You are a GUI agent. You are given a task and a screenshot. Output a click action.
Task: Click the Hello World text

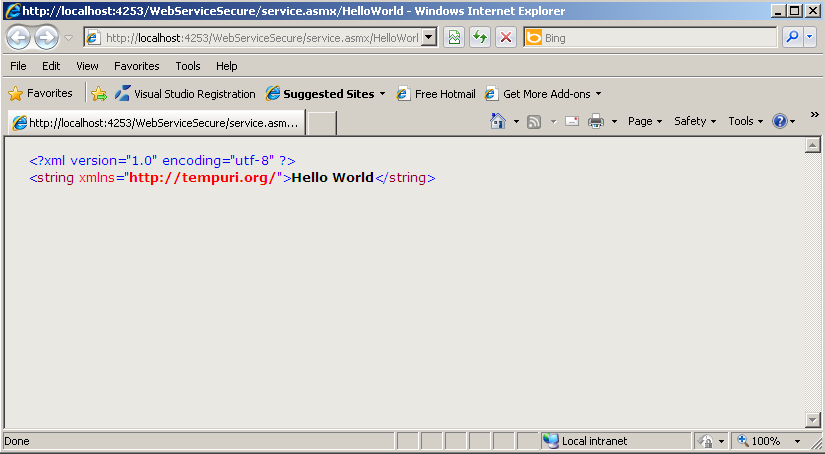333,178
